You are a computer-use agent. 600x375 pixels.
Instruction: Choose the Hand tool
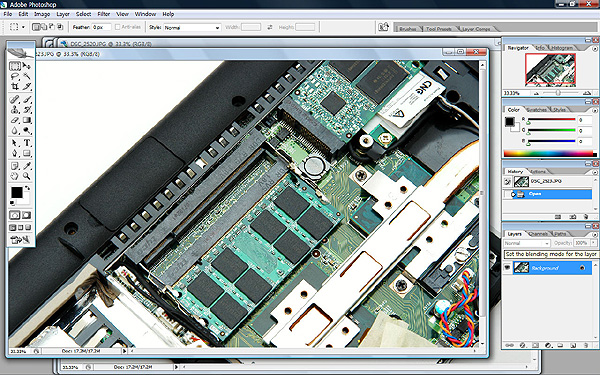coord(15,176)
